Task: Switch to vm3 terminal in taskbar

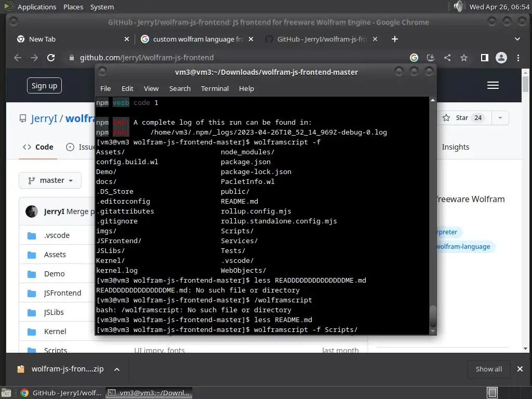Action: [x=149, y=393]
